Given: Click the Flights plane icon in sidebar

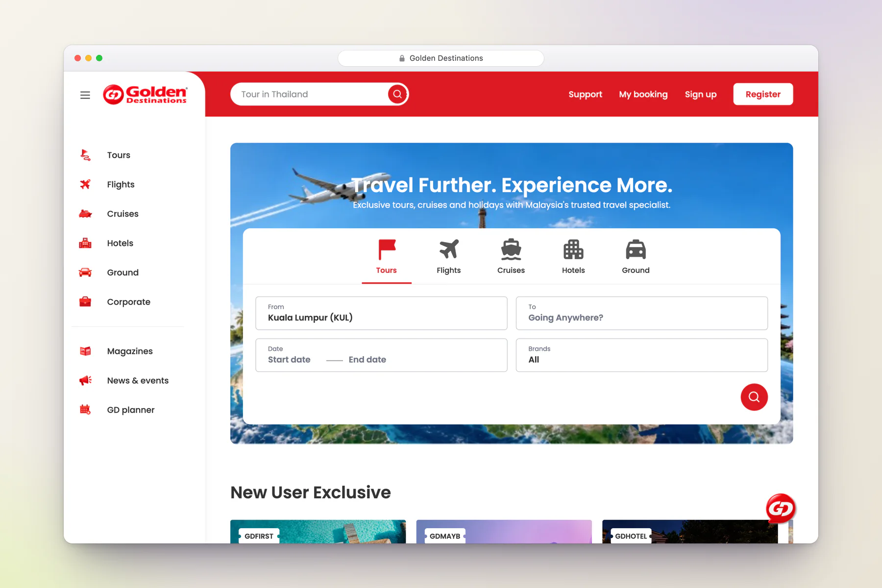Looking at the screenshot, I should pyautogui.click(x=85, y=184).
